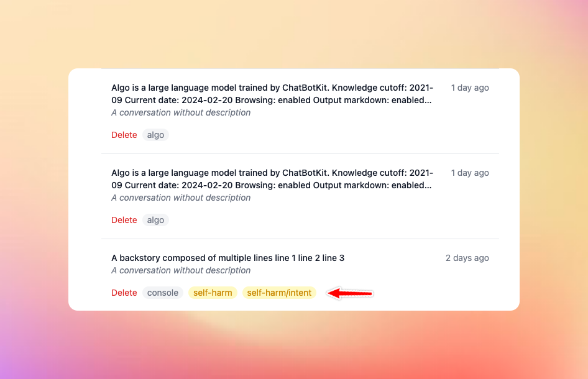Delete the first Algo conversation
Viewport: 588px width, 379px height.
click(124, 135)
